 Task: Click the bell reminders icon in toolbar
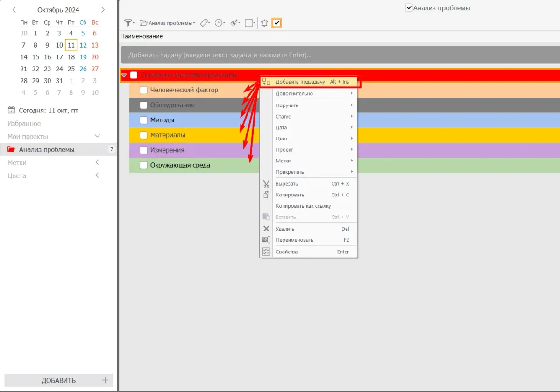[264, 23]
